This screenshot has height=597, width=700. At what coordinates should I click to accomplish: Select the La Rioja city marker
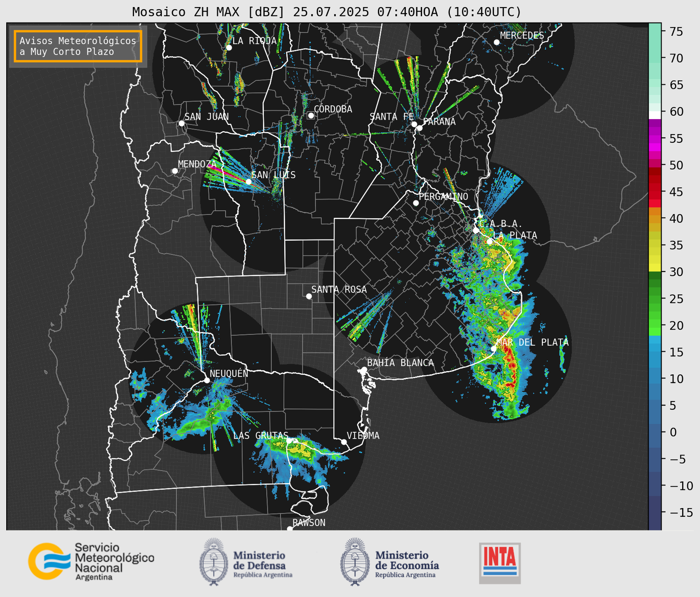[229, 48]
